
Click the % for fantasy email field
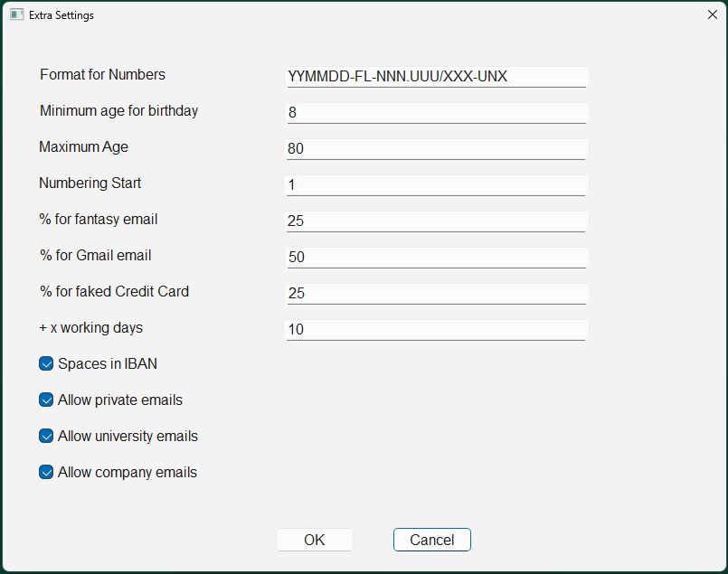coord(437,221)
